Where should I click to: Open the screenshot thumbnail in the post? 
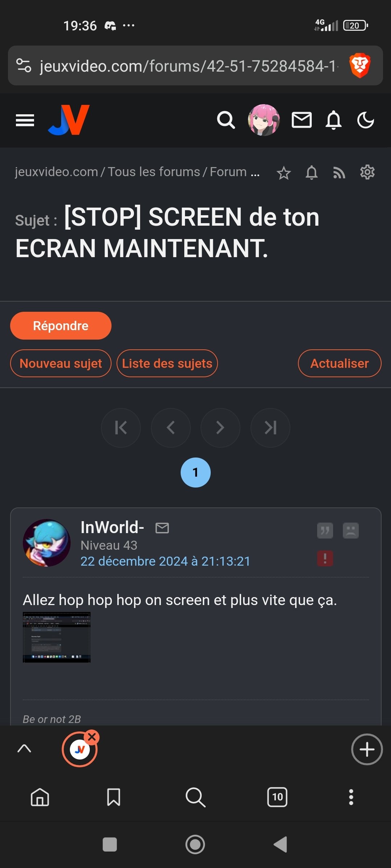[x=56, y=637]
